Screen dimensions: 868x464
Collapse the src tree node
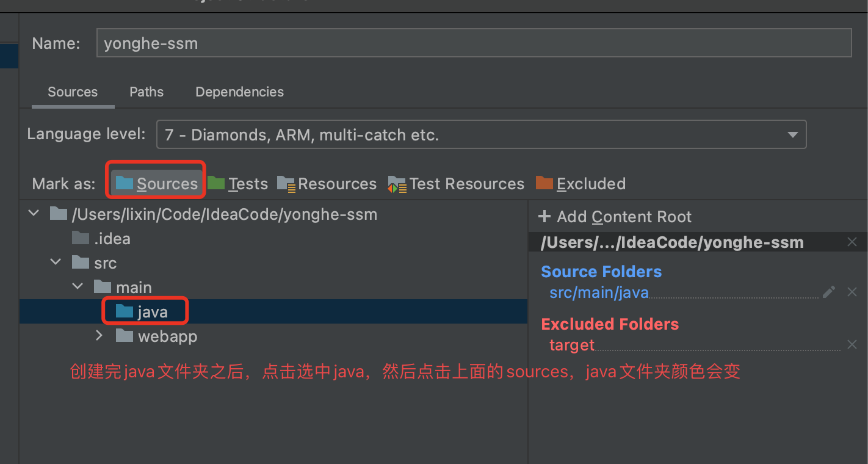coord(56,261)
